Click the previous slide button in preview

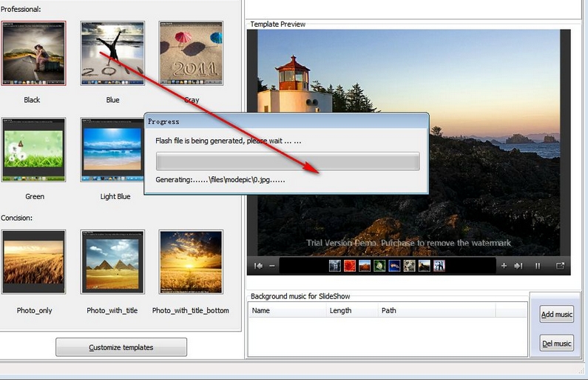point(259,266)
